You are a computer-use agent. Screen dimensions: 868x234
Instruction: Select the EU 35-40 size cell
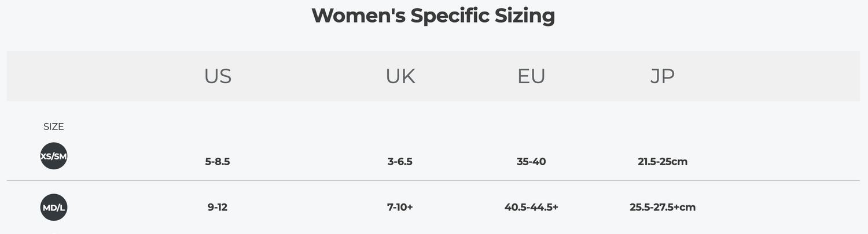(531, 162)
